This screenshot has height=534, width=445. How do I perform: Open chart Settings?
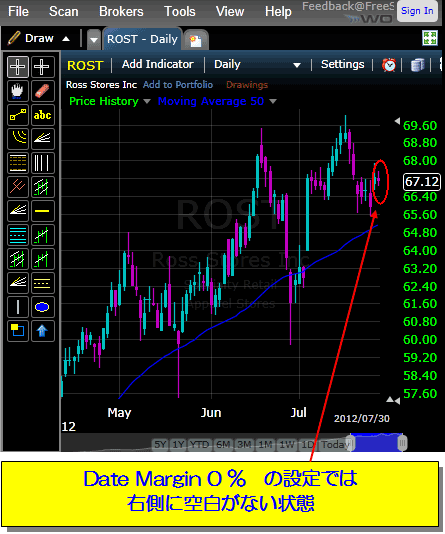pos(343,64)
